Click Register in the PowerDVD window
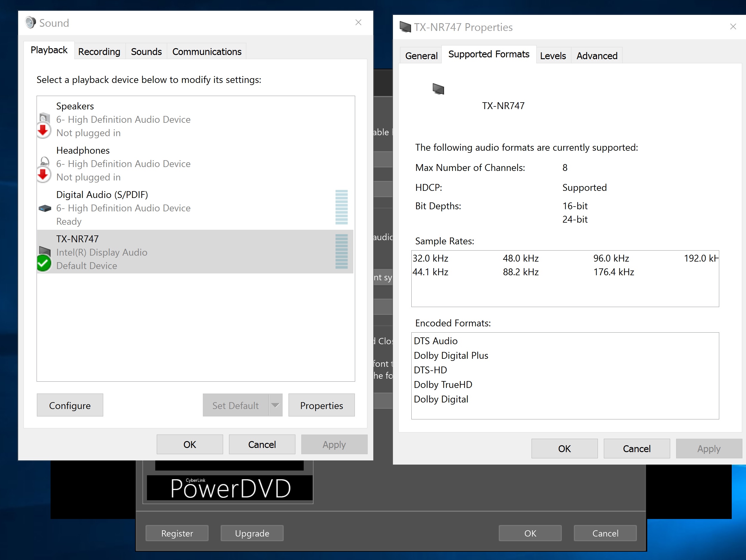The height and width of the screenshot is (560, 746). 177,533
